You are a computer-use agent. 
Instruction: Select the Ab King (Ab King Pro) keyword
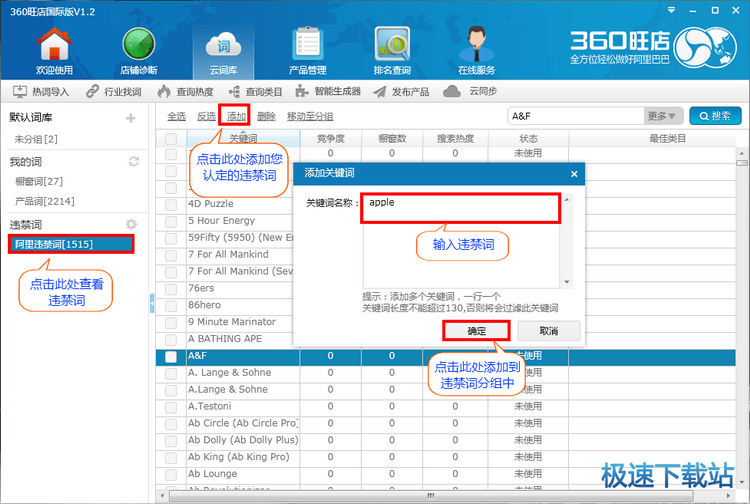pyautogui.click(x=239, y=457)
